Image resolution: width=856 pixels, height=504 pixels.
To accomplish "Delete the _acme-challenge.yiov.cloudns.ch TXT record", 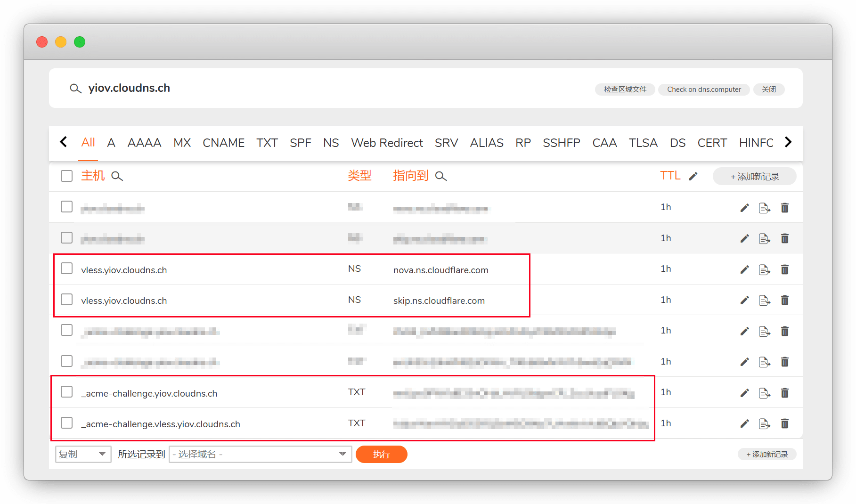I will (784, 393).
